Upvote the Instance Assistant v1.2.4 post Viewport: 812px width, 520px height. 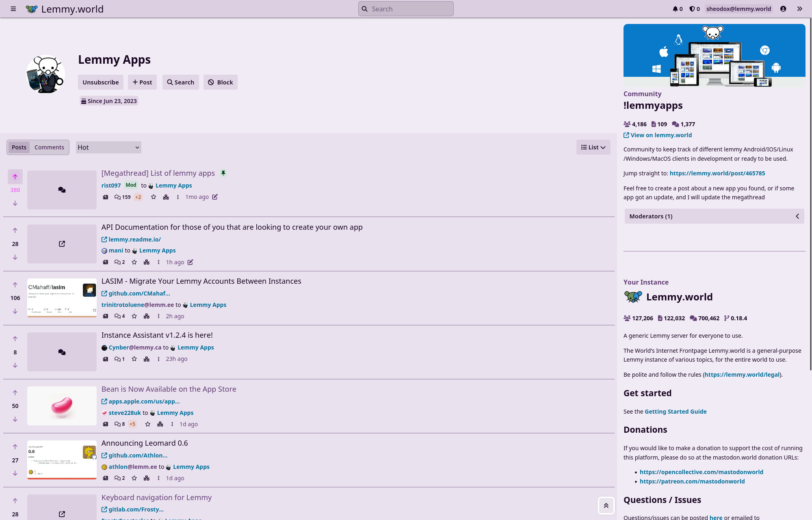click(15, 339)
